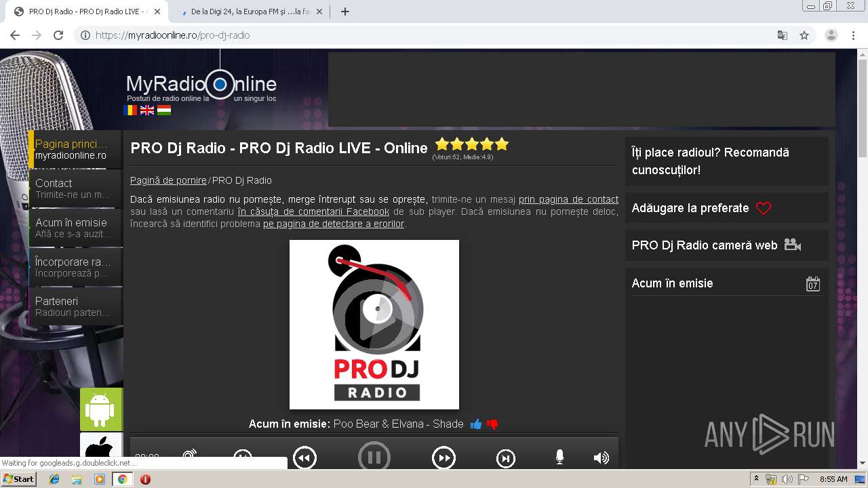The height and width of the screenshot is (488, 868).
Task: Click the webcam icon beside PRO Dj Radio
Action: pos(793,245)
